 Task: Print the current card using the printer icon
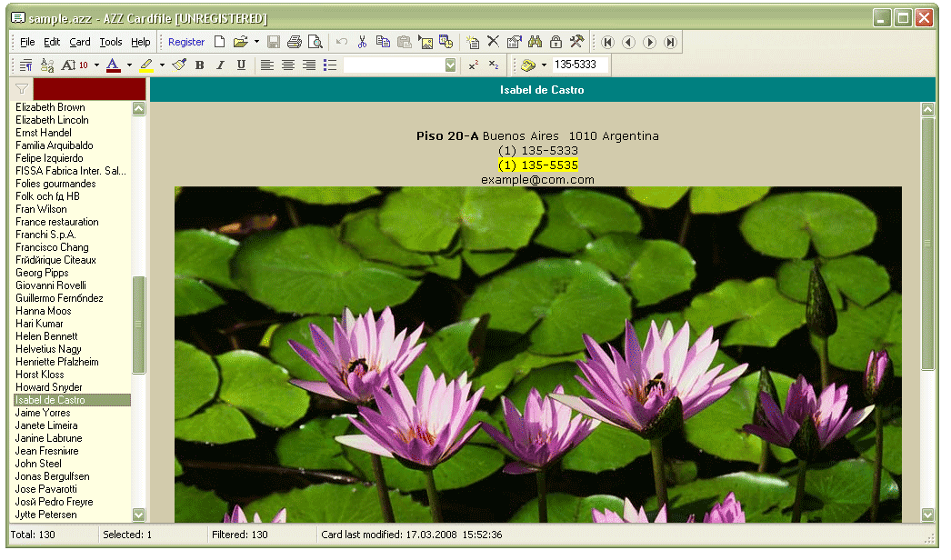(295, 42)
